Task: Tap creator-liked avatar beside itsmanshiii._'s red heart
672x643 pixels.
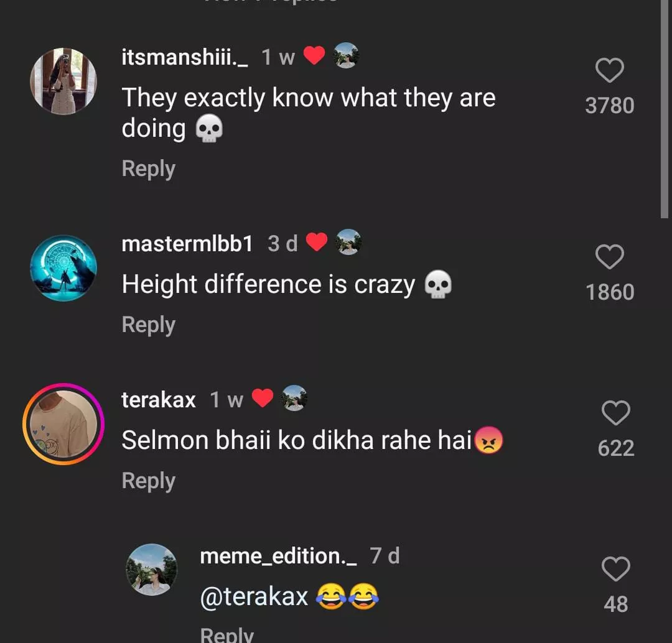Action: [346, 56]
